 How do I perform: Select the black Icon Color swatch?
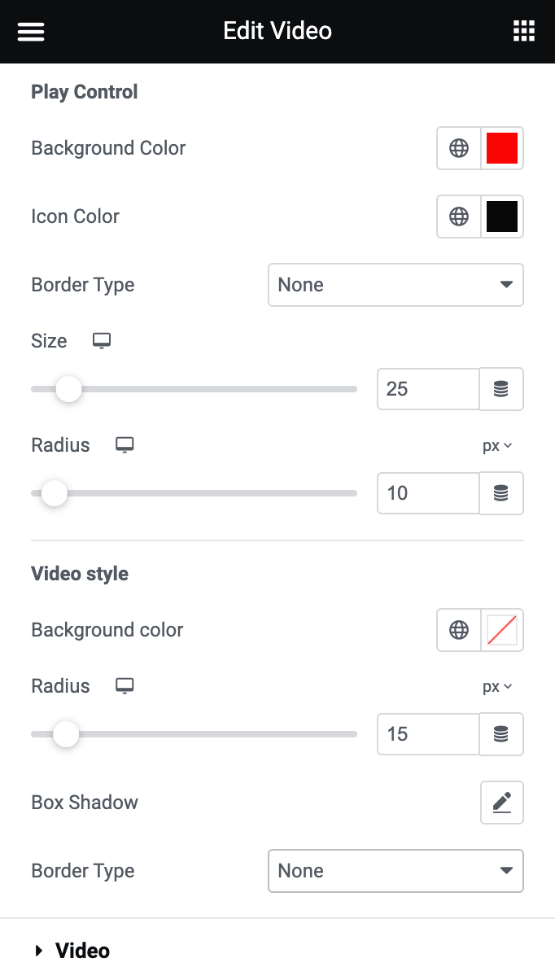click(501, 217)
